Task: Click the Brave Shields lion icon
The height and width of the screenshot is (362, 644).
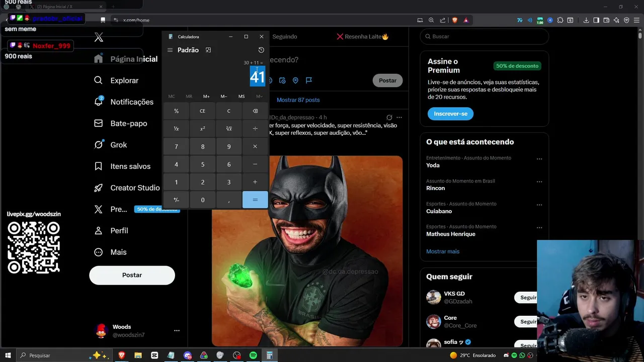Action: 455,20
